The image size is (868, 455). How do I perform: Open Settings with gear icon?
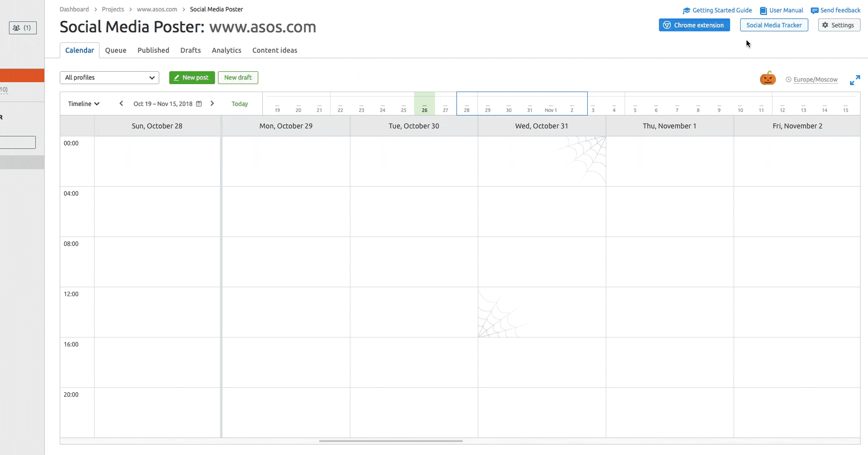point(839,25)
